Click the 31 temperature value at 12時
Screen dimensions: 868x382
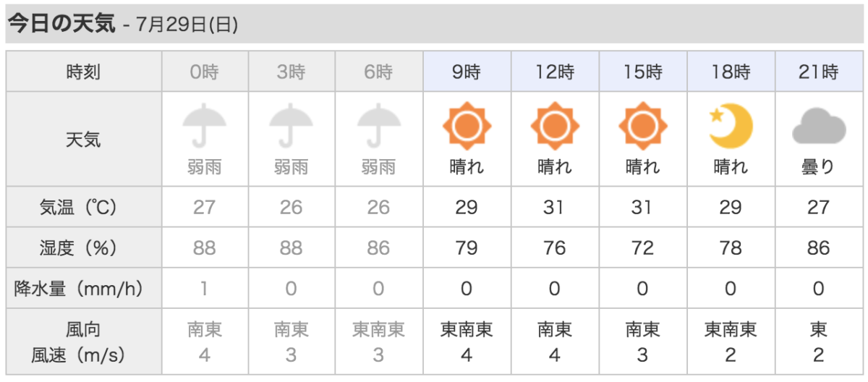555,208
